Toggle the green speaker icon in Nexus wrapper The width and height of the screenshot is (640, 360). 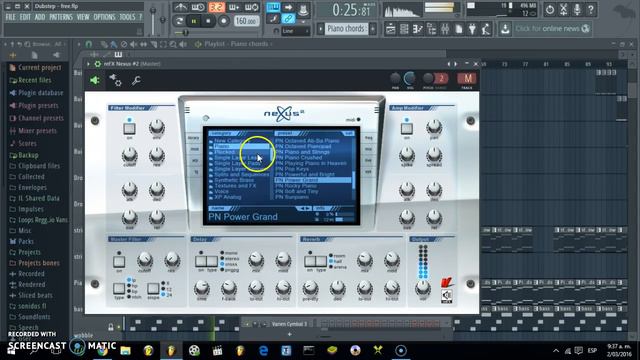pyautogui.click(x=95, y=80)
